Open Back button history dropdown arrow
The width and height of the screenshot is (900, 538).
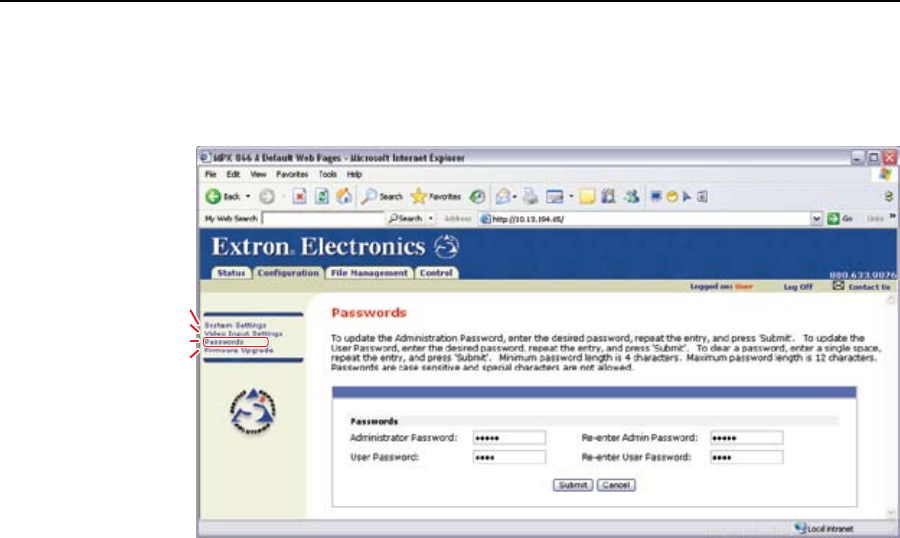point(248,196)
